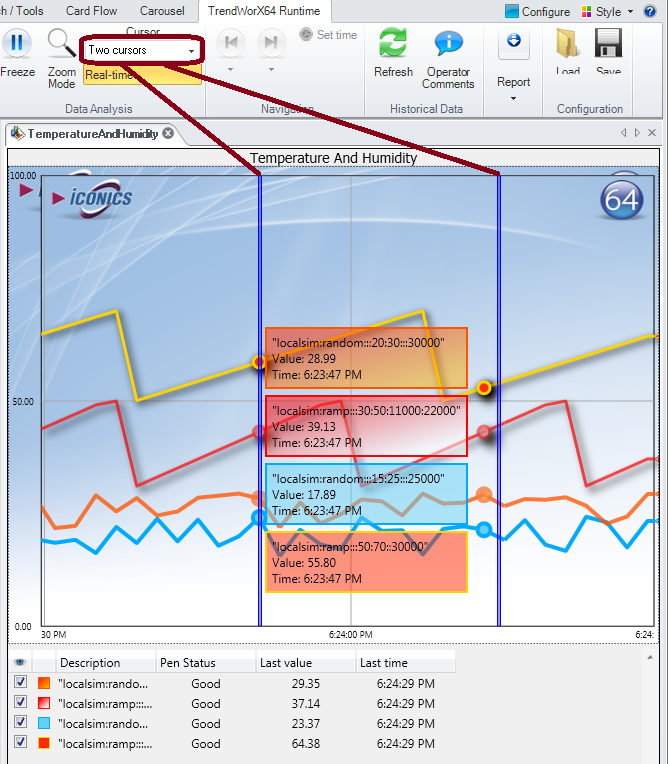Close the TemperatureAndHumidity document tab

(x=168, y=133)
